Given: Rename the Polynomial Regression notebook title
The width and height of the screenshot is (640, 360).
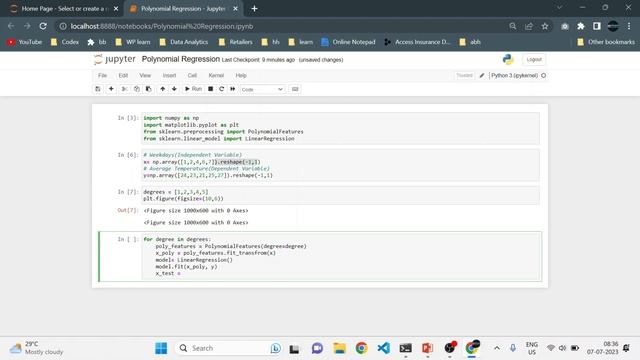Looking at the screenshot, I should 180,59.
